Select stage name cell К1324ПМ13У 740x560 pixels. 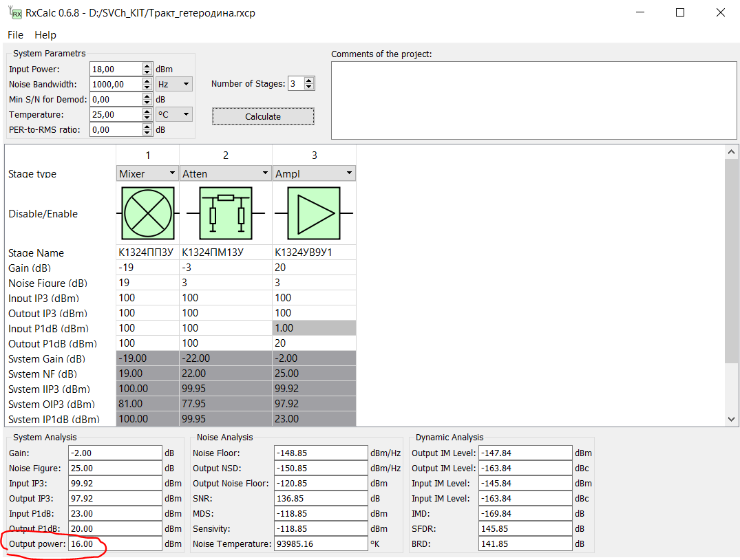[226, 252]
